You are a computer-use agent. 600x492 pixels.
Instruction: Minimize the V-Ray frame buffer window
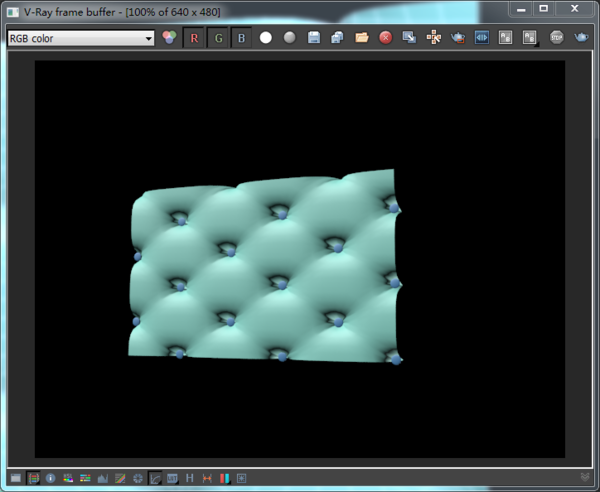[x=521, y=9]
